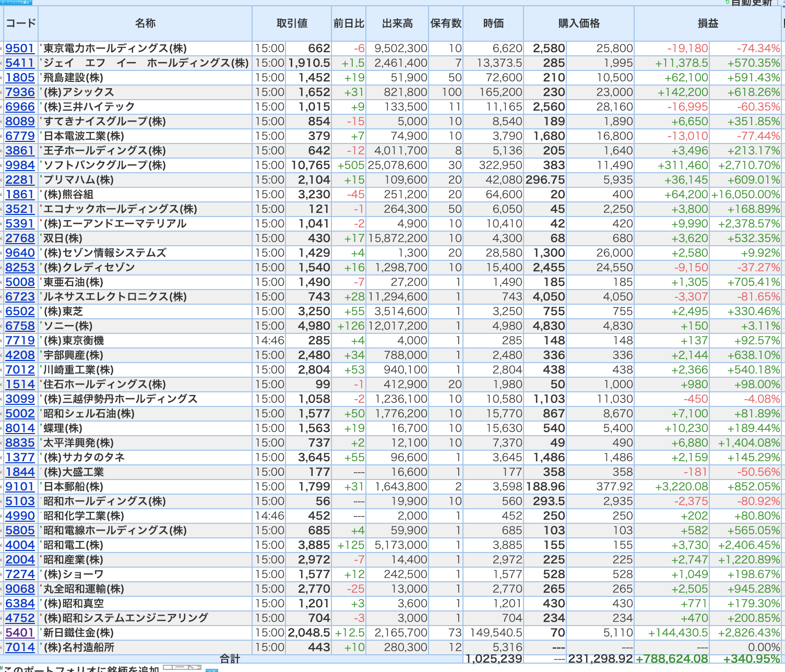The width and height of the screenshot is (785, 672).
Task: Click the 保有数 column header
Action: (x=446, y=23)
